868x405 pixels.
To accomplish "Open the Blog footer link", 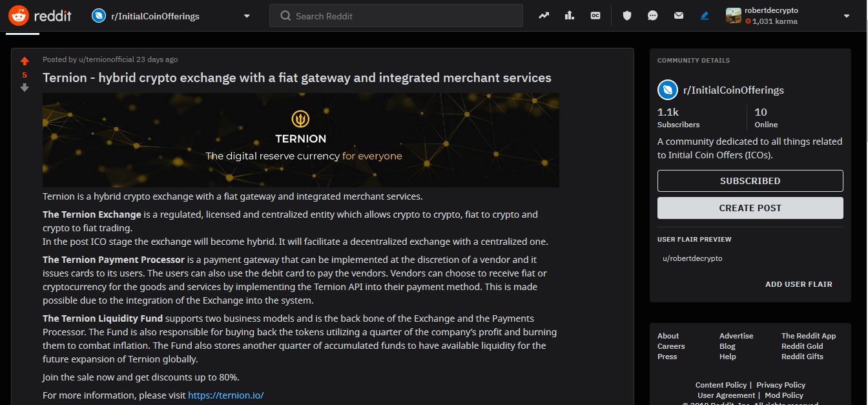I will pyautogui.click(x=727, y=346).
